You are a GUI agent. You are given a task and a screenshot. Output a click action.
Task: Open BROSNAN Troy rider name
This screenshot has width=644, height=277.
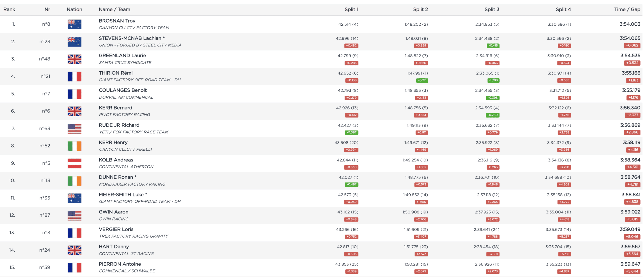click(117, 21)
